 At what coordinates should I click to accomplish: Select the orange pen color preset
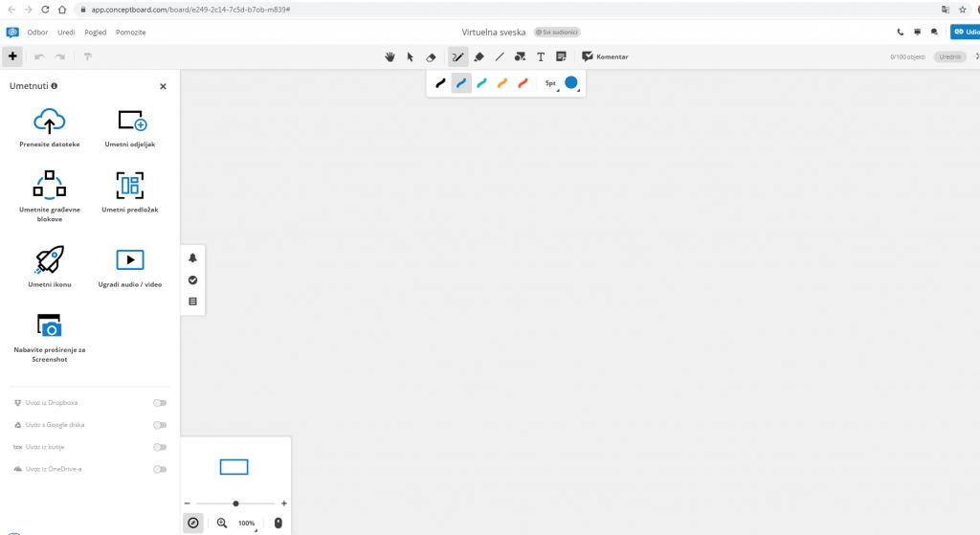point(501,83)
